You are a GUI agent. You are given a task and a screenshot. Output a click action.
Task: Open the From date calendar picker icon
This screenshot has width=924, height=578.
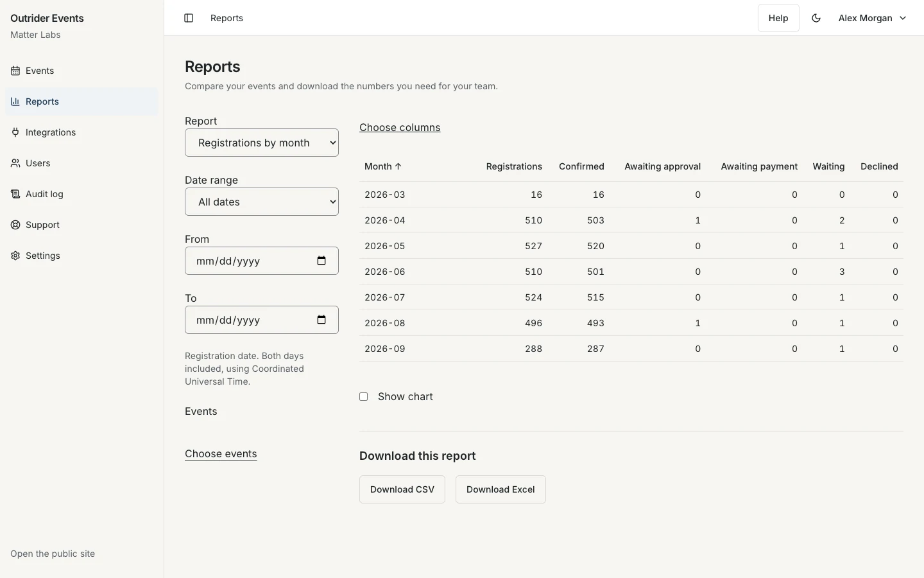click(321, 261)
